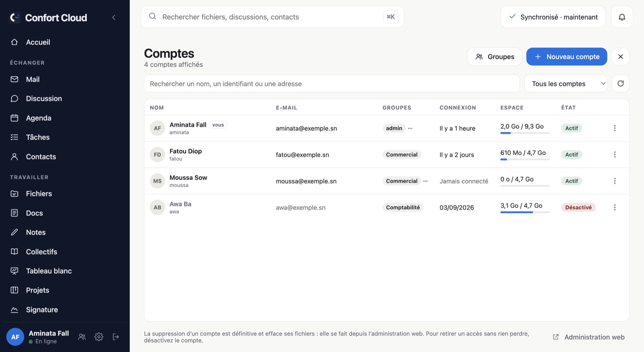
Task: Open Fichiers from the sidebar
Action: 65,194
